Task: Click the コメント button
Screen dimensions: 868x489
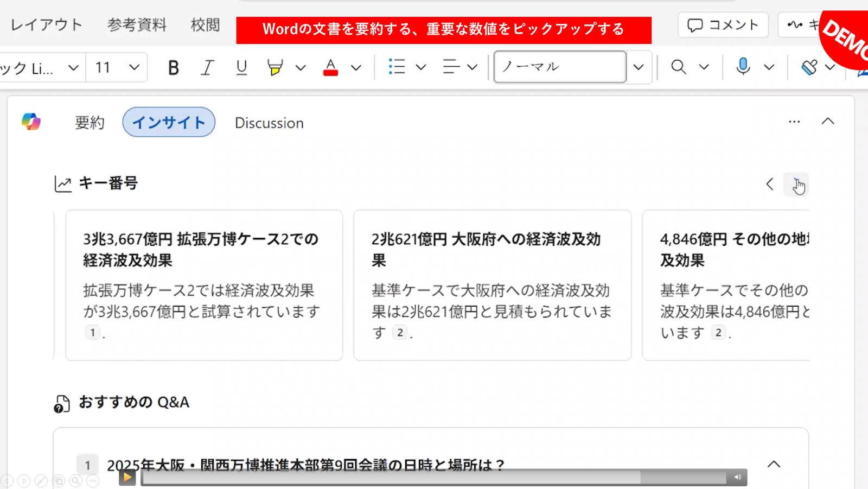Action: 723,25
